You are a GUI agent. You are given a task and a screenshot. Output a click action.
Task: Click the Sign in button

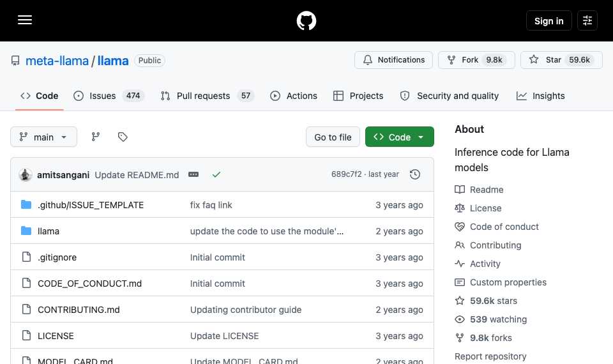pos(549,20)
